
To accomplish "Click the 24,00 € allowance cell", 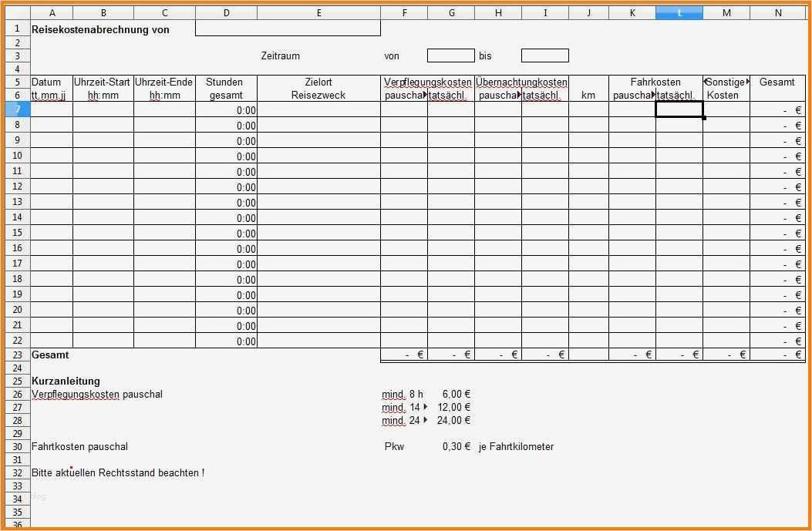I will point(450,420).
